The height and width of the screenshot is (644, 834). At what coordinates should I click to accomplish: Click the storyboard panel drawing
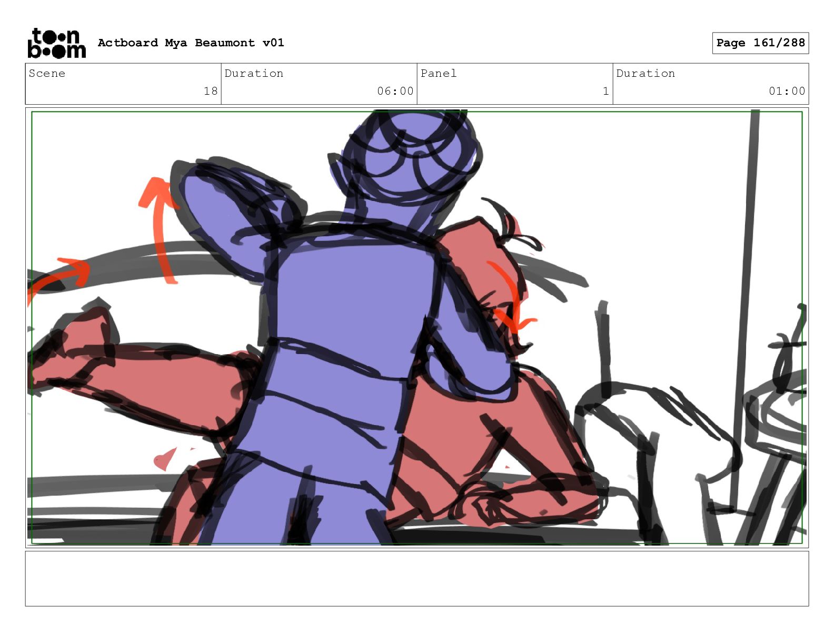[417, 328]
